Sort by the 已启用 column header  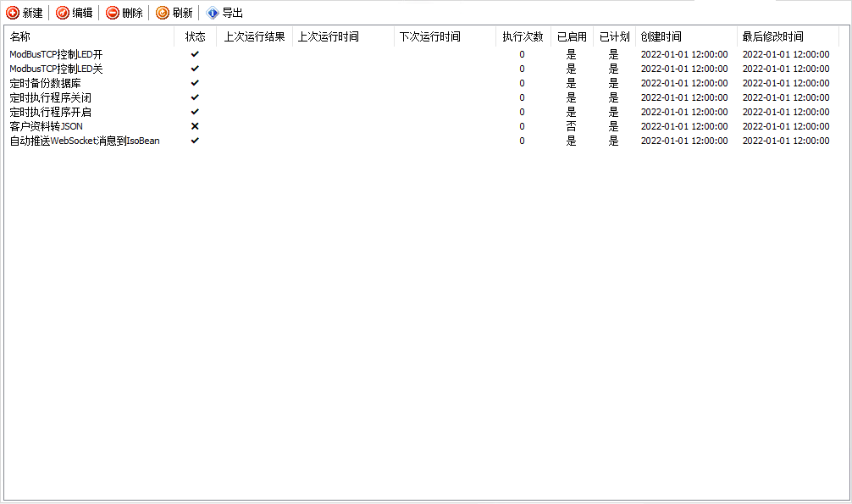573,36
